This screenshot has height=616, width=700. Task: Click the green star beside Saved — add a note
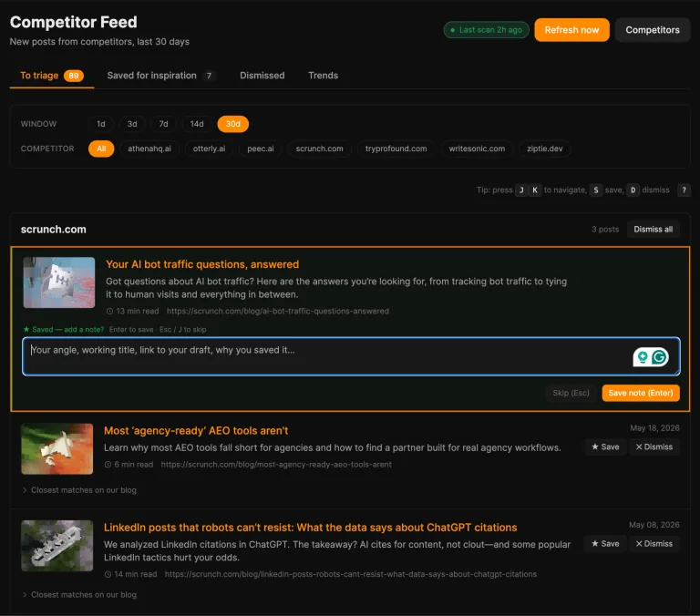26,330
